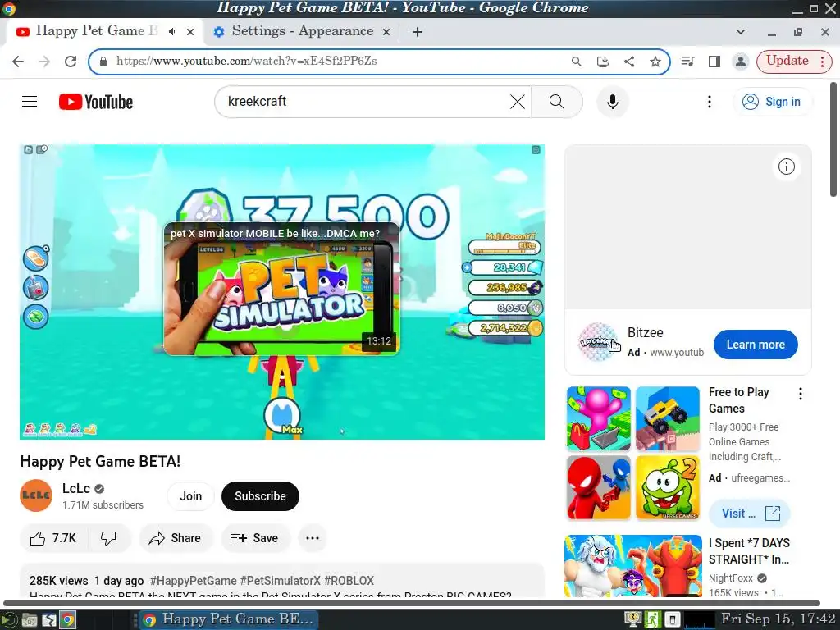840x630 pixels.
Task: Toggle Chrome side panel
Action: (x=714, y=61)
